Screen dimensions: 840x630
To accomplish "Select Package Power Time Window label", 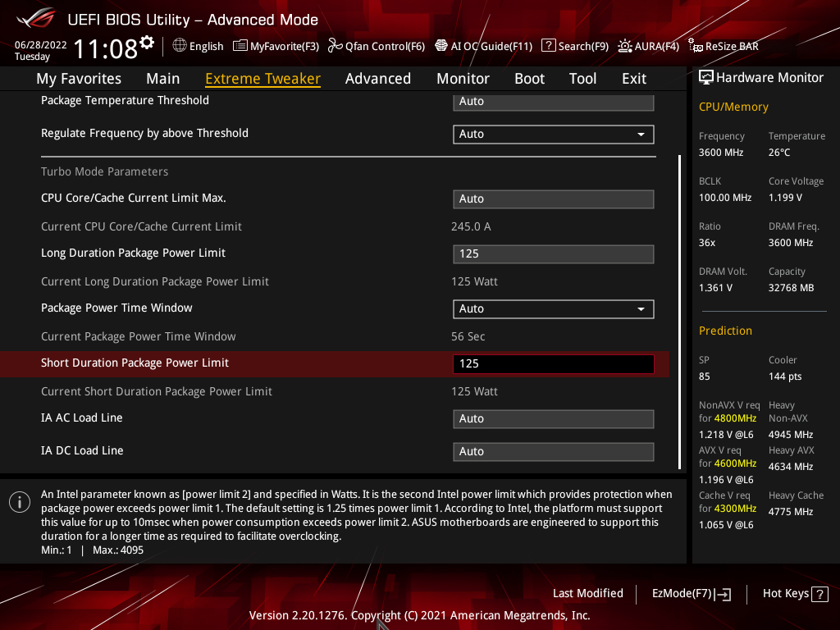I will click(116, 308).
